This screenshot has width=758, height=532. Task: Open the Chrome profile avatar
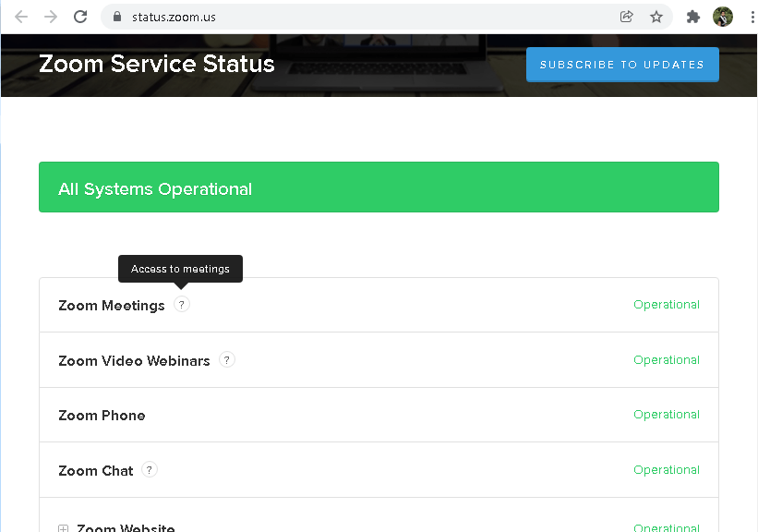(723, 17)
